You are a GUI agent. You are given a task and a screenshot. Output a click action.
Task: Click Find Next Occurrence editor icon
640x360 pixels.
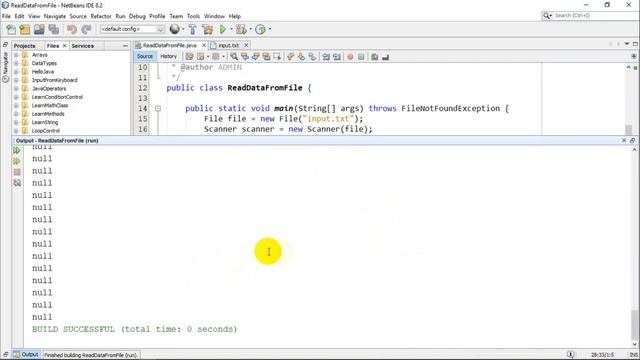[256, 57]
